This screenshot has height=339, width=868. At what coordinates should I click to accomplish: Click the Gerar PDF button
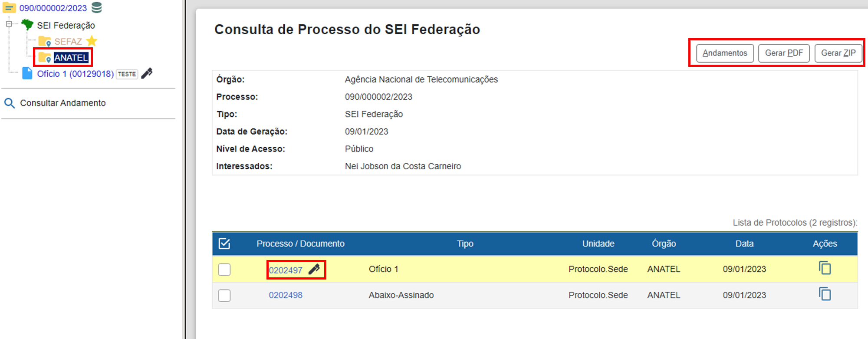pyautogui.click(x=784, y=53)
